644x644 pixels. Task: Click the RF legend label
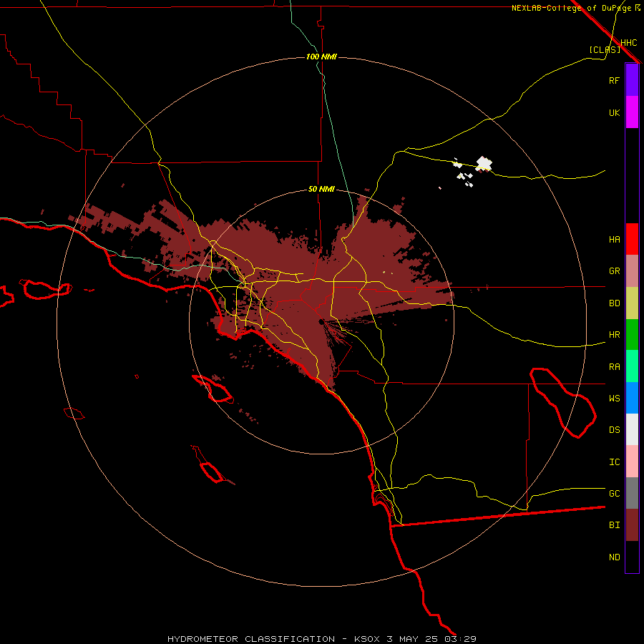614,80
